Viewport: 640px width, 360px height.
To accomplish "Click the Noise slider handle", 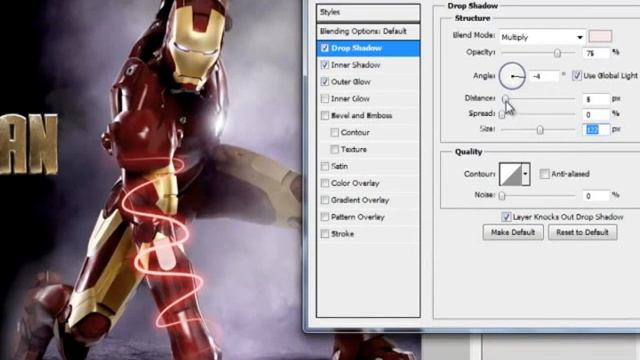I will tap(502, 196).
